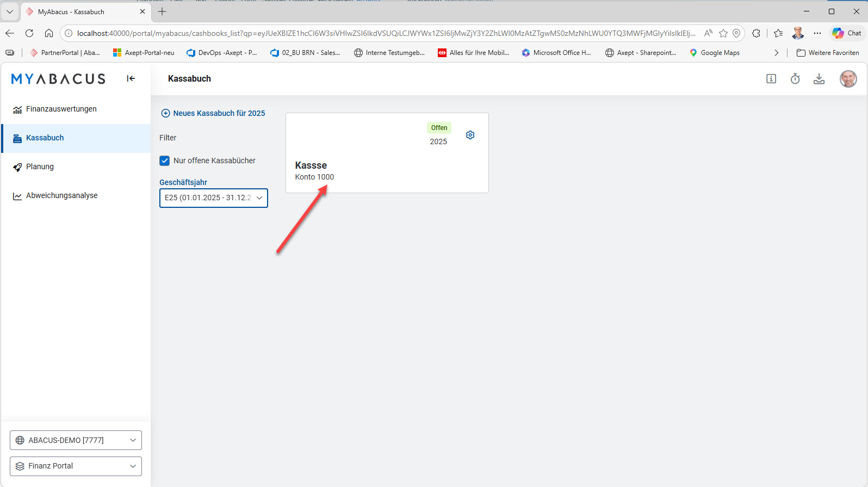Click the Offen status badge
The width and height of the screenshot is (868, 487).
439,128
